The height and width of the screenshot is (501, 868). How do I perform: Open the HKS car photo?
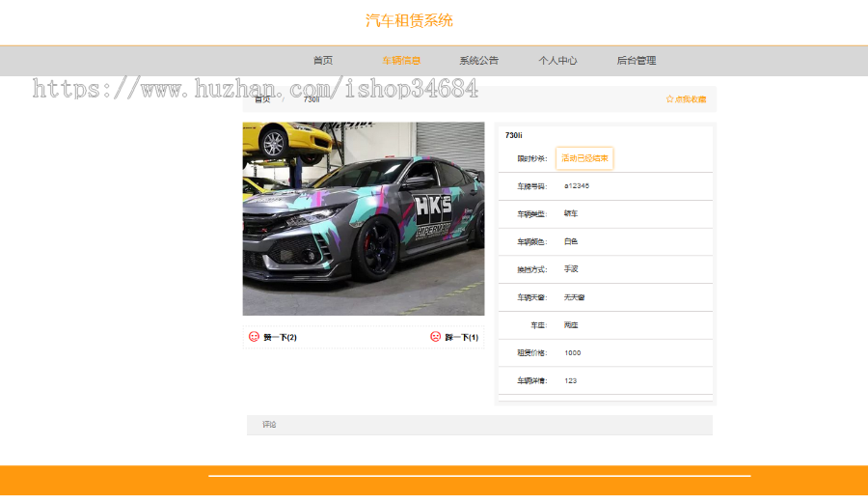tap(364, 219)
